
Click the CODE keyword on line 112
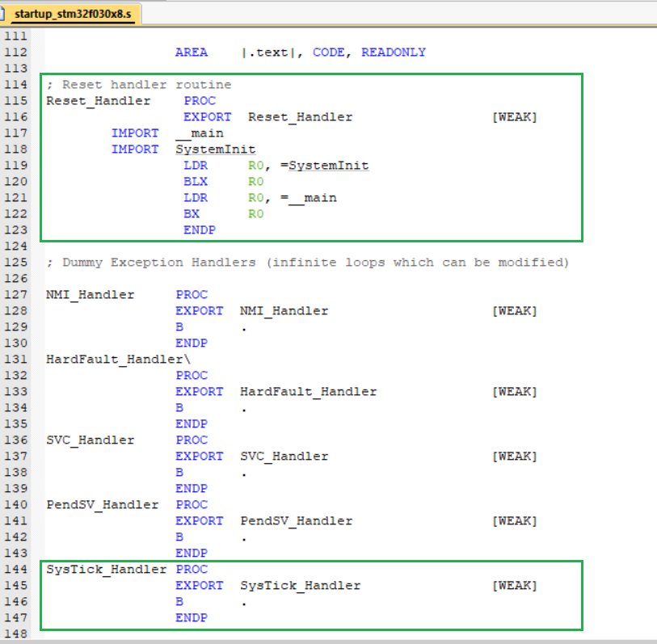pos(329,53)
